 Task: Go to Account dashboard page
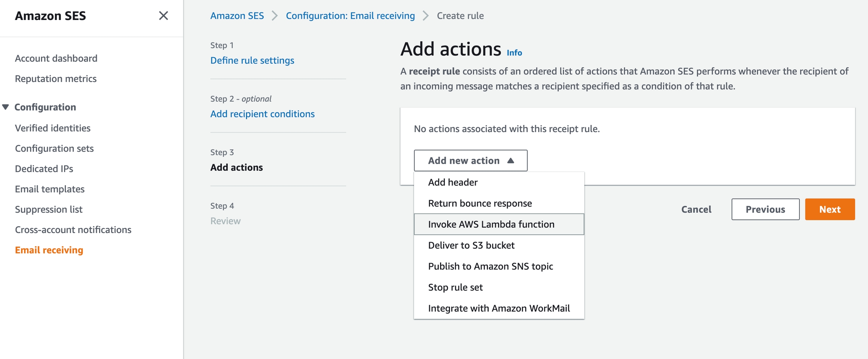pos(56,58)
